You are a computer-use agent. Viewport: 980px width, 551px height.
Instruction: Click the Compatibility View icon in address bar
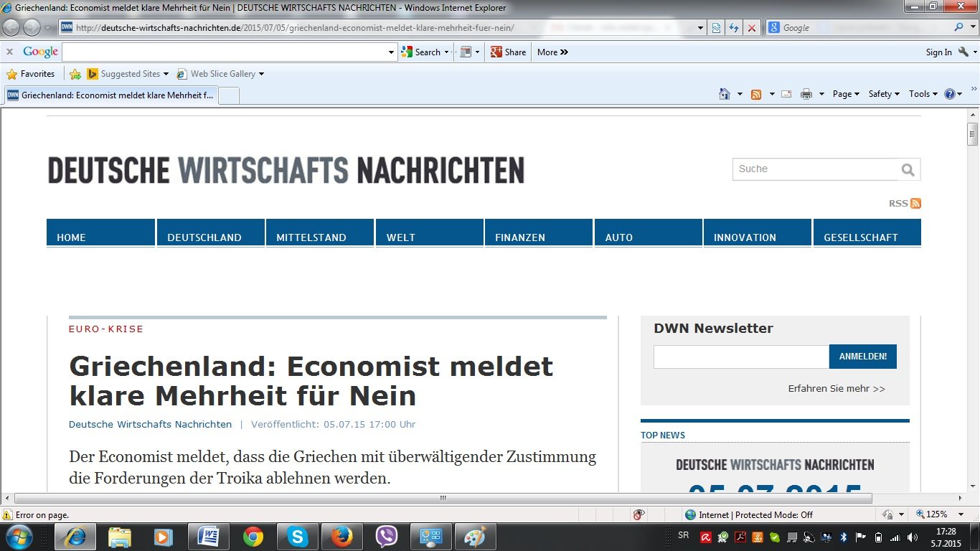(716, 28)
